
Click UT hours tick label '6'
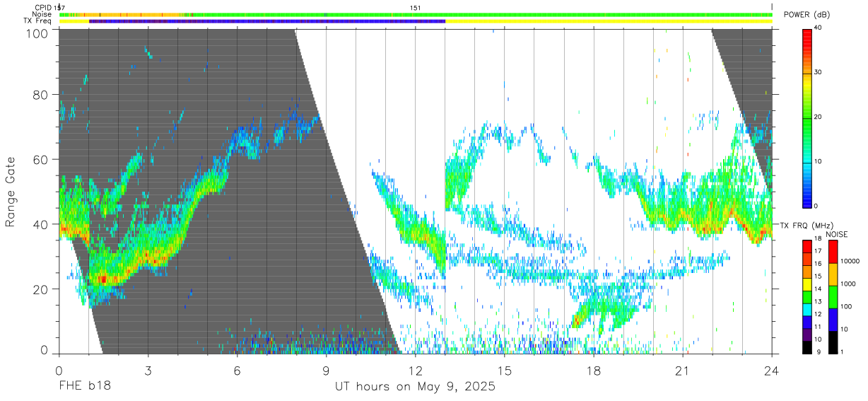pos(237,371)
